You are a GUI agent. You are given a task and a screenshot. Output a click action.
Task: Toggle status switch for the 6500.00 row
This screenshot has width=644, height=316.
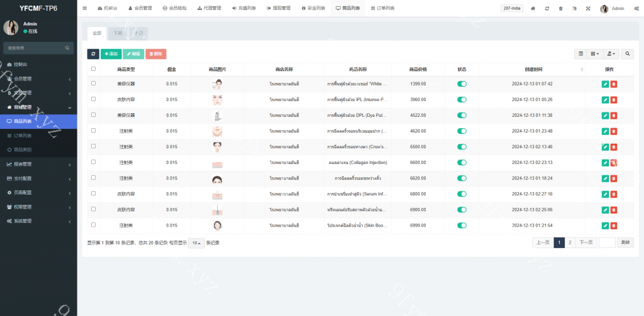(x=462, y=146)
